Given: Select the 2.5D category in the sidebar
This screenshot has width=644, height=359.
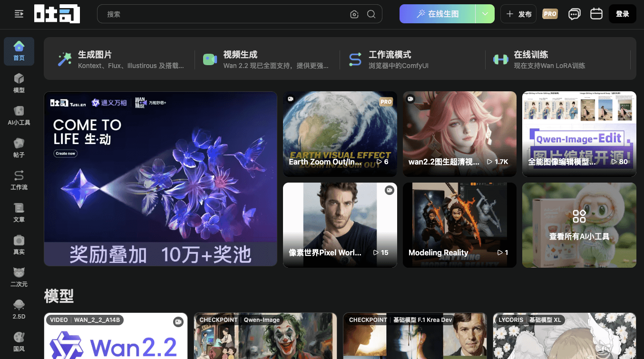Looking at the screenshot, I should click(19, 310).
